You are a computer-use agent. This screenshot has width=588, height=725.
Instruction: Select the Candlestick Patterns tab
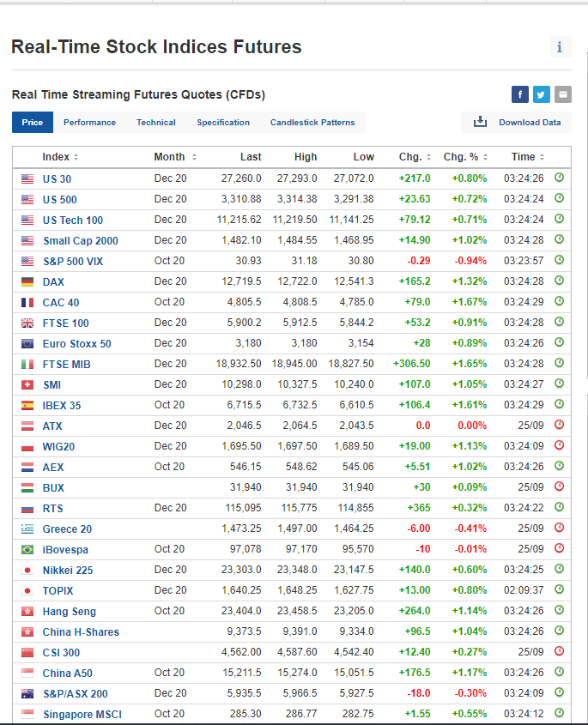pos(312,123)
